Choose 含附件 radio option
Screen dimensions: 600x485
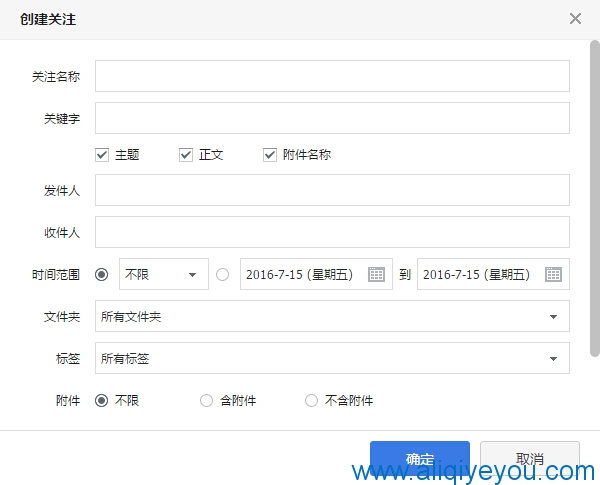coord(206,401)
